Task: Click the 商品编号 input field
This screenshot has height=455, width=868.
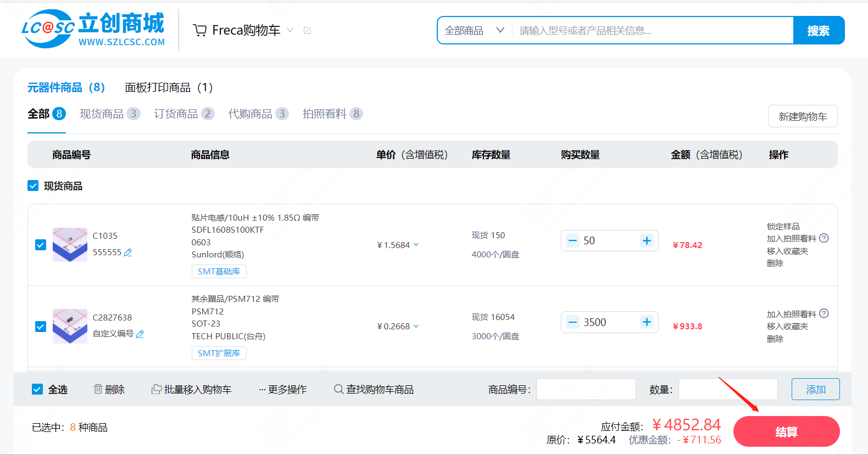Action: coord(586,389)
